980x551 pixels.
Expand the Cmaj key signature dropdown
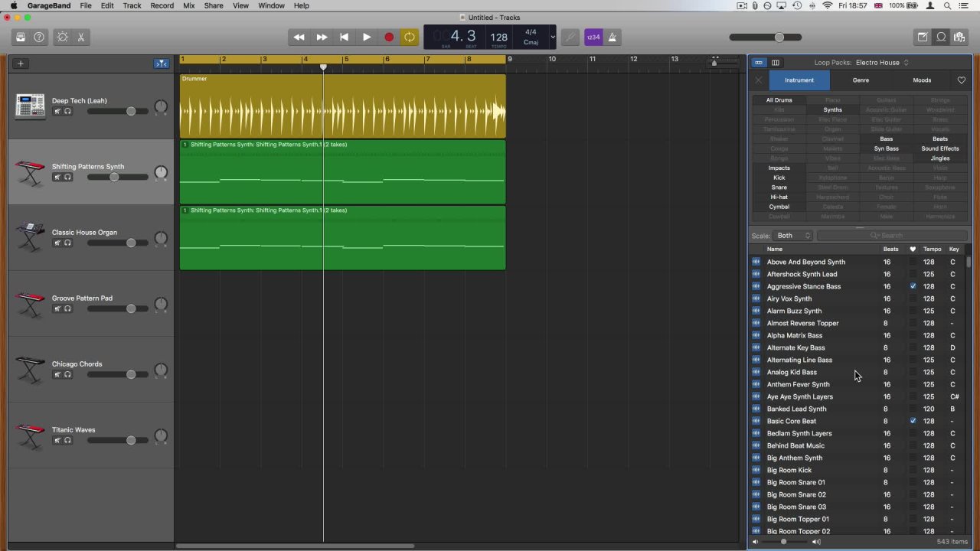tap(552, 37)
